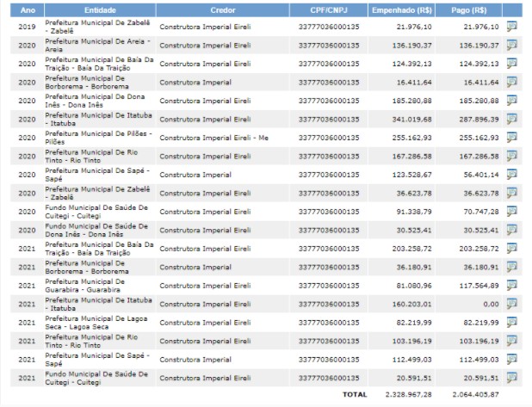Select empenhado value 160.203,01
532x407 pixels.
point(412,304)
